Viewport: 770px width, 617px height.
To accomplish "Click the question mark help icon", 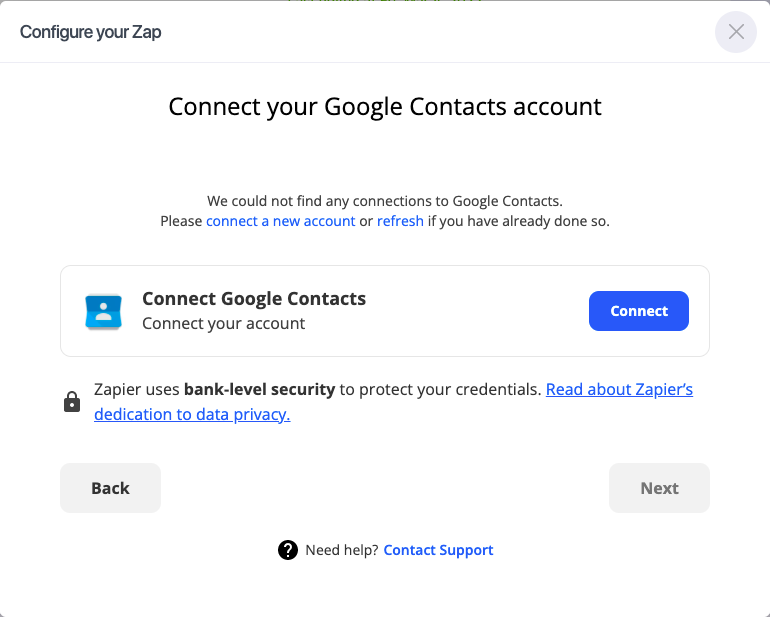I will 288,550.
